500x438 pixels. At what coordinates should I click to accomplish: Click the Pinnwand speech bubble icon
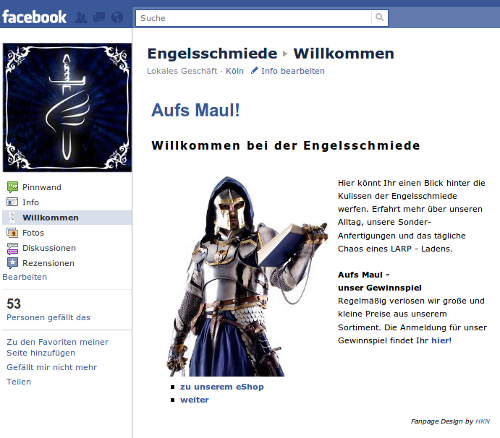click(12, 187)
